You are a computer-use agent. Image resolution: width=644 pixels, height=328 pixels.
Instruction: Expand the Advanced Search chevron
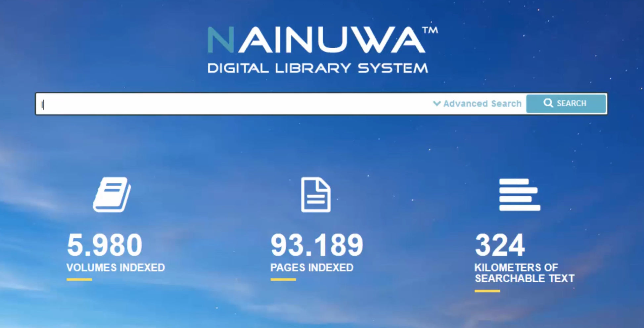coord(437,104)
